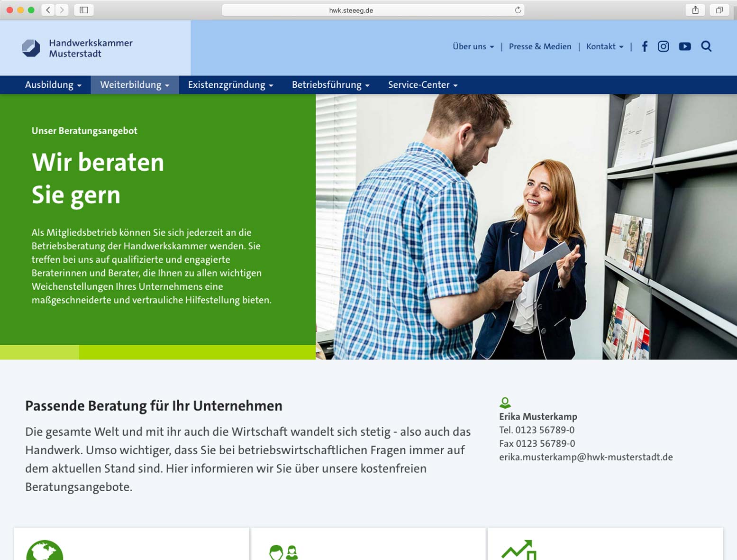Click the Handwerkskammer Musterstadt logo

77,48
